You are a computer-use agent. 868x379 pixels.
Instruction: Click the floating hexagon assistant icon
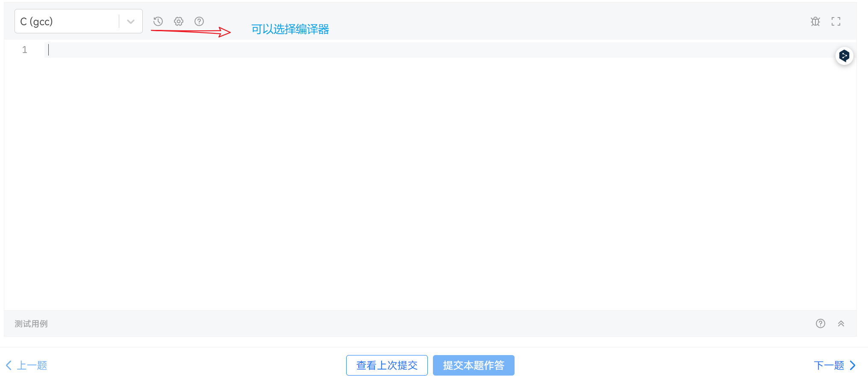click(844, 56)
